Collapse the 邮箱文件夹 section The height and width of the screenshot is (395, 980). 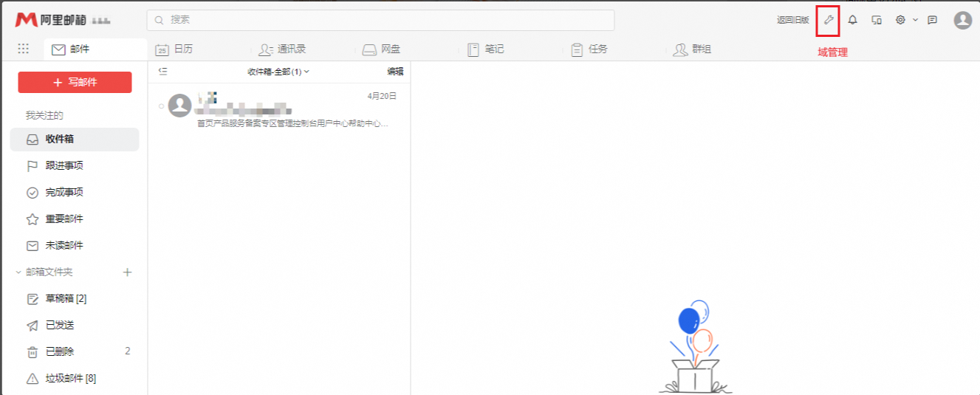(x=18, y=272)
